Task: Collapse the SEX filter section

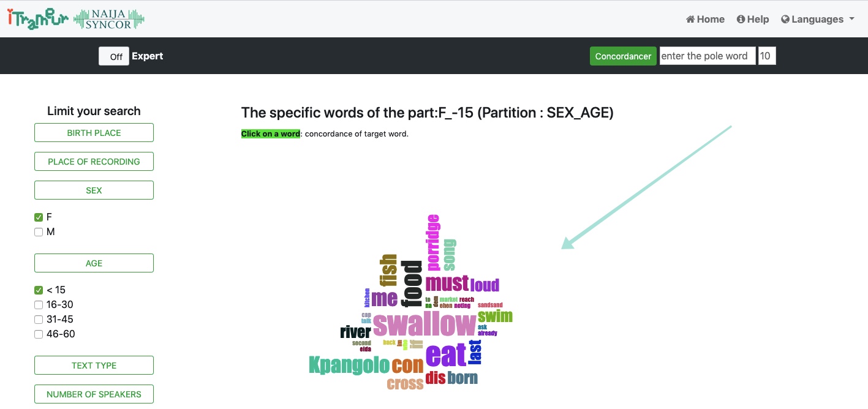Action: [x=94, y=190]
